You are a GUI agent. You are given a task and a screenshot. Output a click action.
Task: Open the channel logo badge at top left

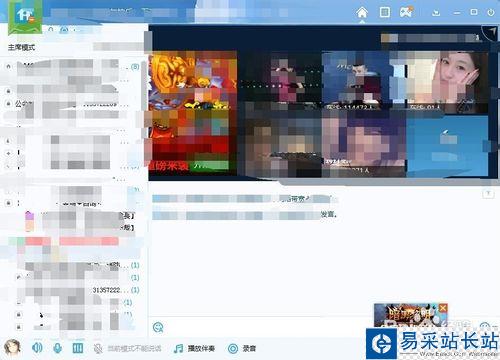click(25, 17)
